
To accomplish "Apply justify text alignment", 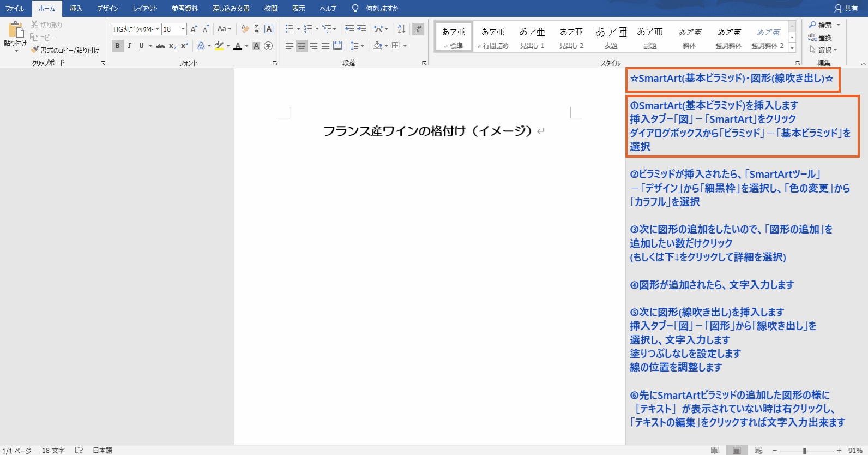I will point(325,46).
